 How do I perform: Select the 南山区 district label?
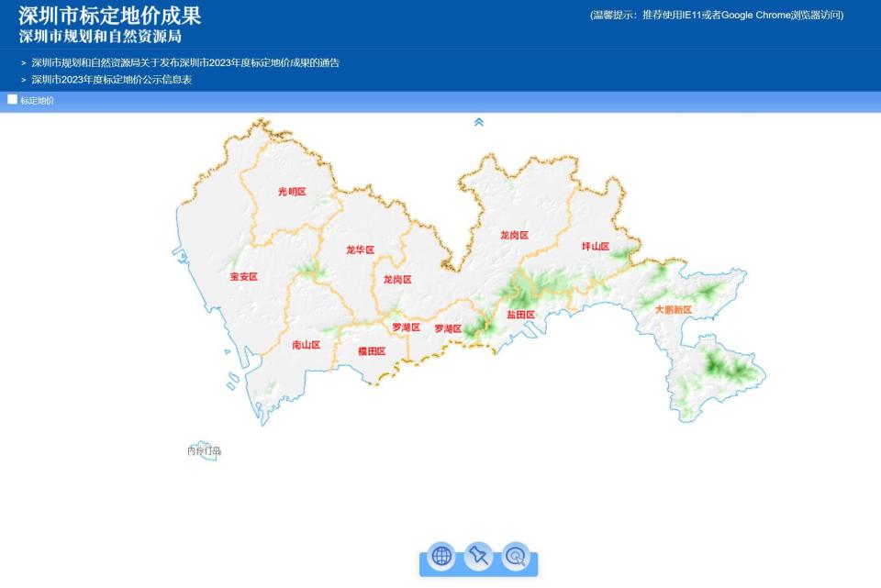point(305,343)
